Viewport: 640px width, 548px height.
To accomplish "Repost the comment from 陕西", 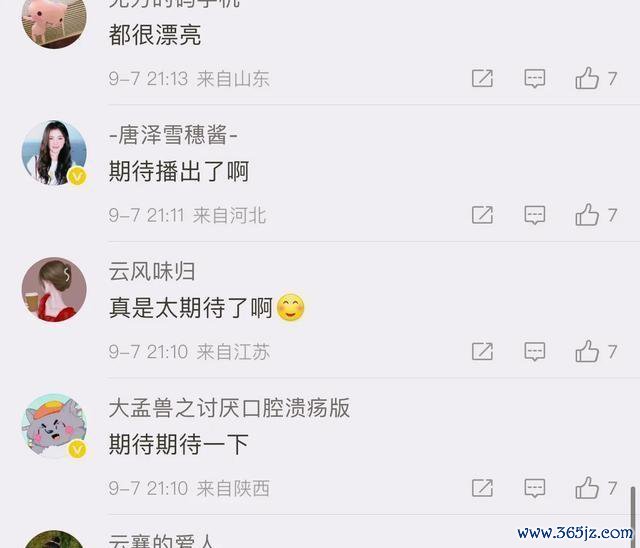I will [x=482, y=488].
